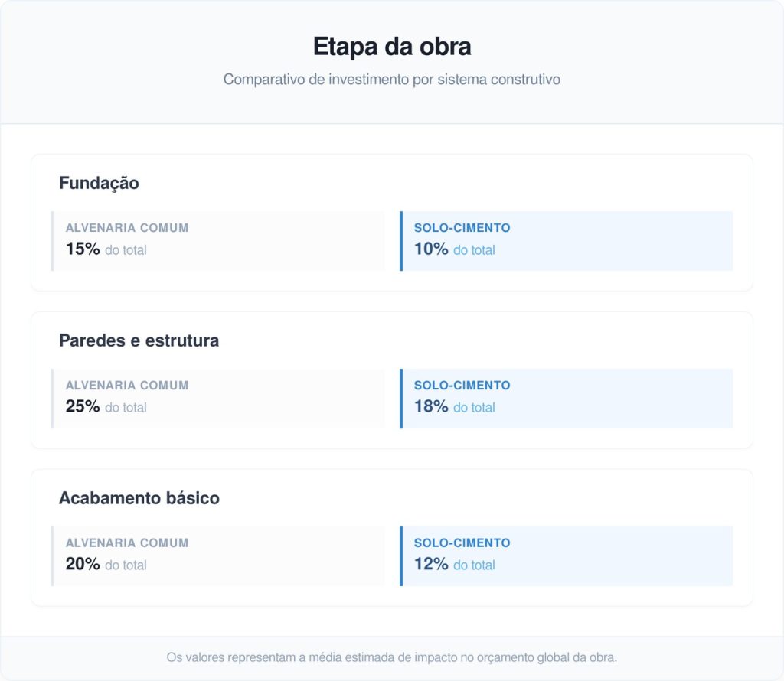Click the Paredes e estrutura heading
Viewport: 784px width, 681px height.
pos(139,341)
